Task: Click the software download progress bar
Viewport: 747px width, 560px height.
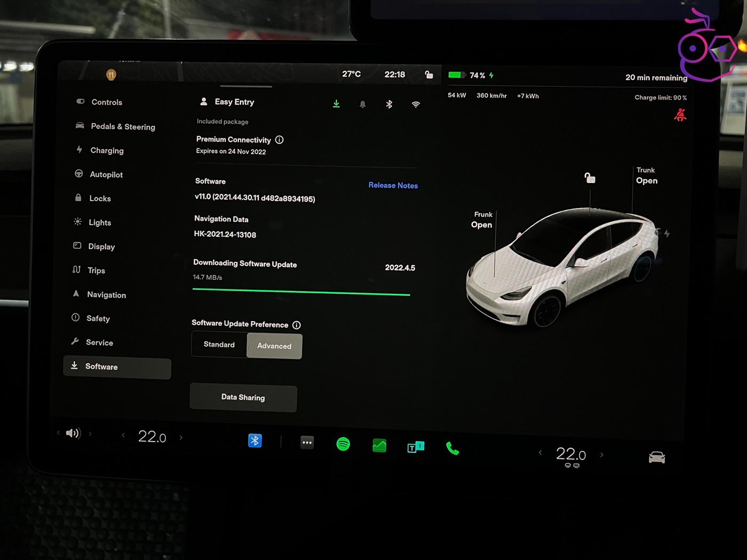Action: 301,292
